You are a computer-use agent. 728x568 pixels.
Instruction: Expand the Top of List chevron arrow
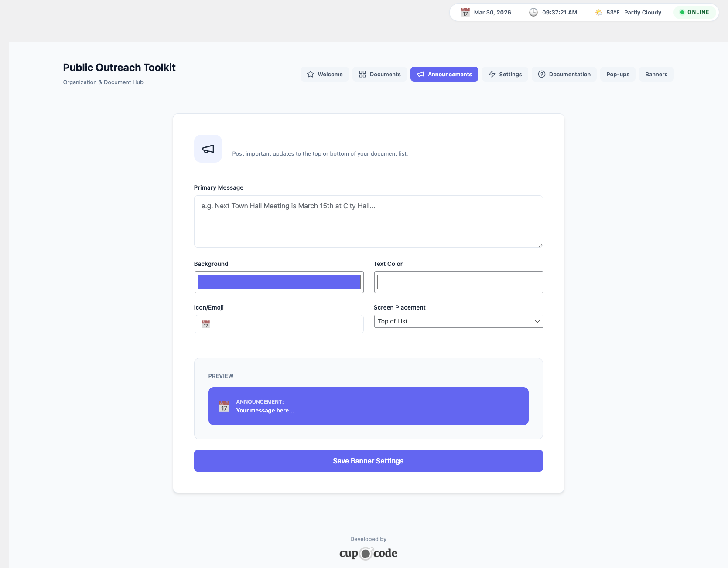pos(537,321)
